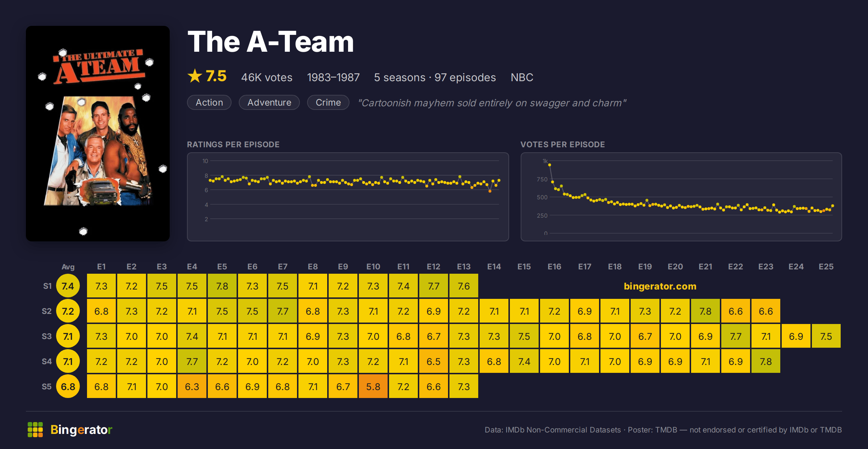Select the Crime genre tag
The image size is (868, 449).
coord(328,102)
